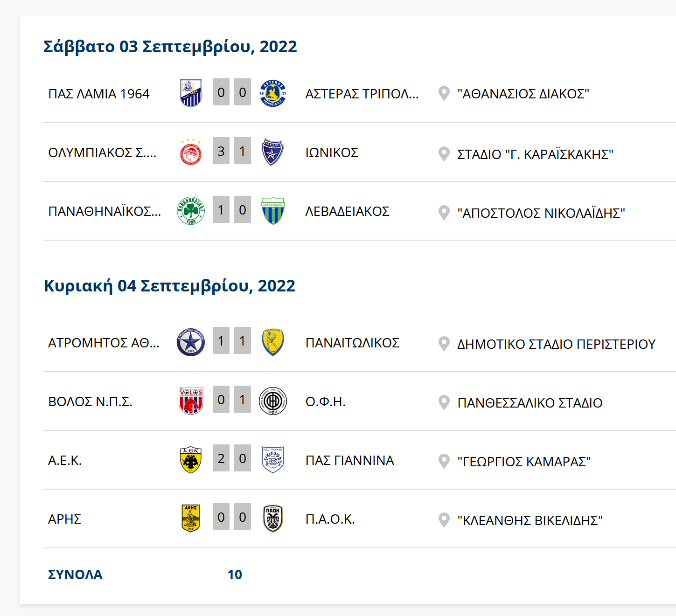Click the Παναθηναϊκός green shamrock emblem

click(191, 210)
